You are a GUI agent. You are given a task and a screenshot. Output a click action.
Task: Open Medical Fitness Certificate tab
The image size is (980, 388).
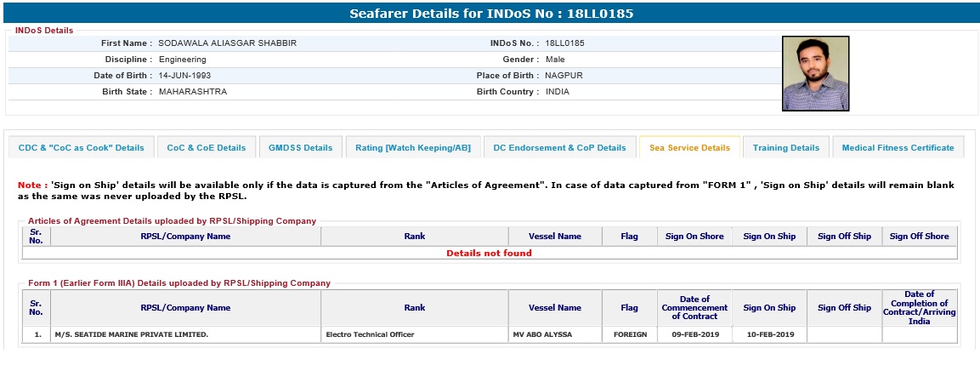pyautogui.click(x=898, y=147)
